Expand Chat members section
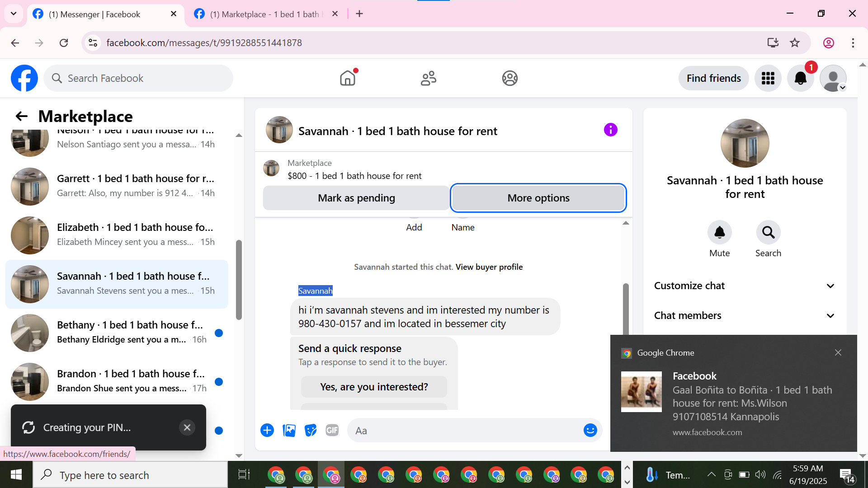Image resolution: width=868 pixels, height=488 pixels. pyautogui.click(x=745, y=315)
